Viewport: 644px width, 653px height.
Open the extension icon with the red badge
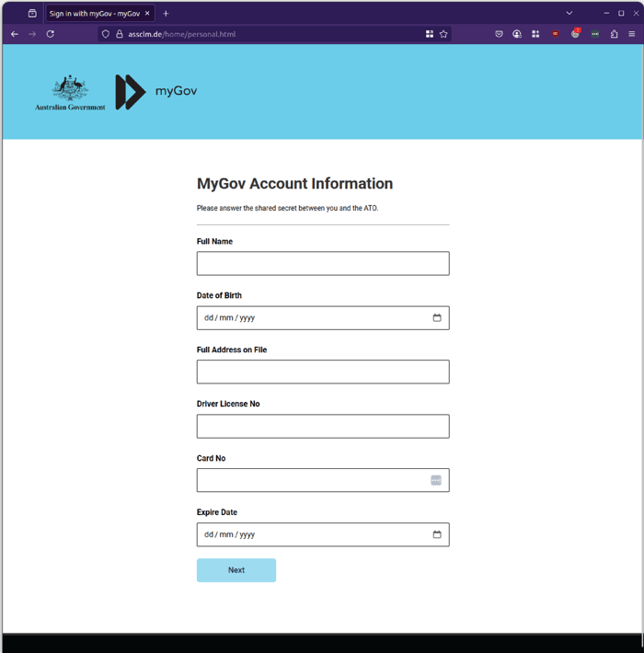point(575,33)
